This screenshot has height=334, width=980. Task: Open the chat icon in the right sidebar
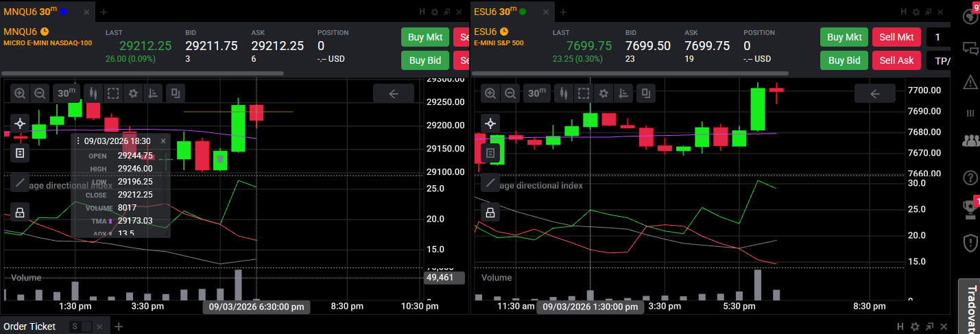(970, 48)
